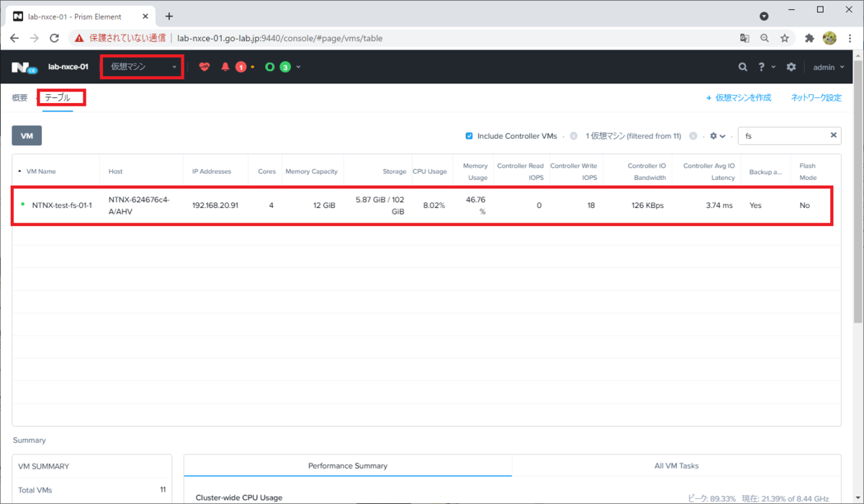Screen dimensions: 864x504
Task: Click the Cores column header
Action: point(266,171)
